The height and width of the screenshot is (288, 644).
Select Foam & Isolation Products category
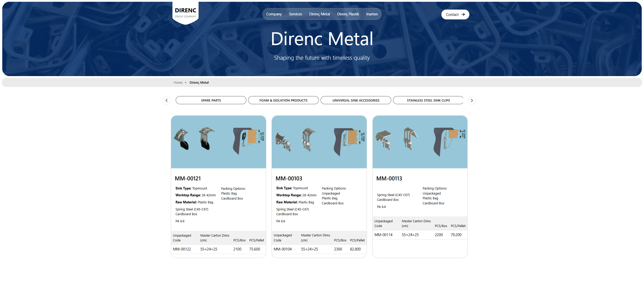point(283,101)
